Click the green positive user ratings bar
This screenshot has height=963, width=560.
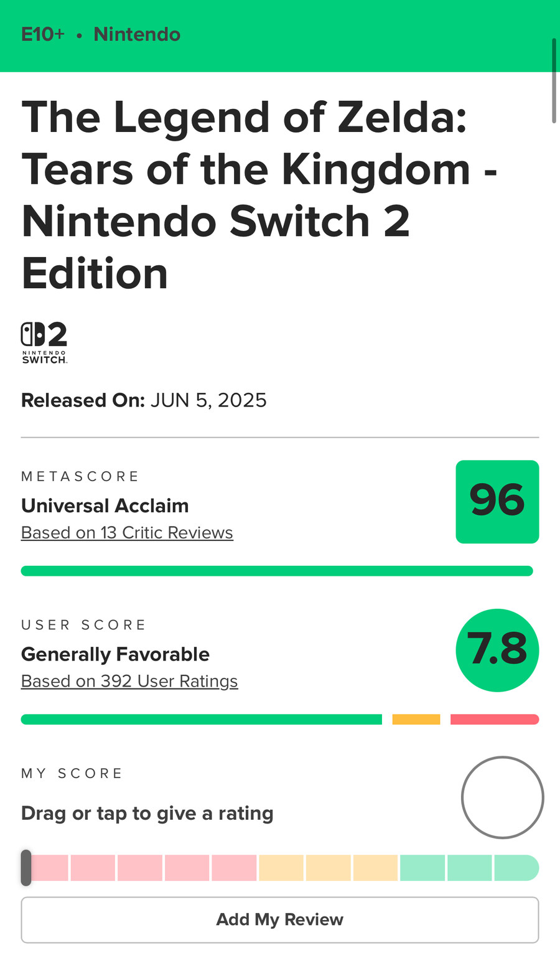(x=202, y=720)
